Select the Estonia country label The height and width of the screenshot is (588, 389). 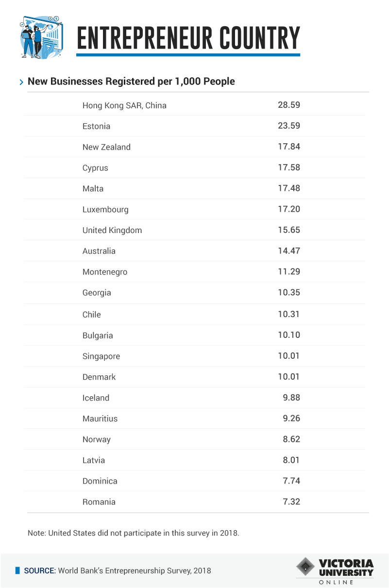96,126
